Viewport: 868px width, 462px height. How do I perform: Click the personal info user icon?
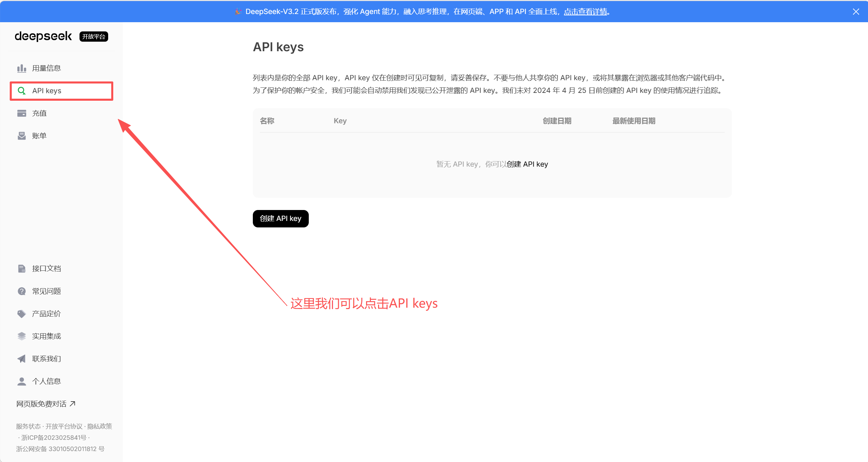pos(21,381)
